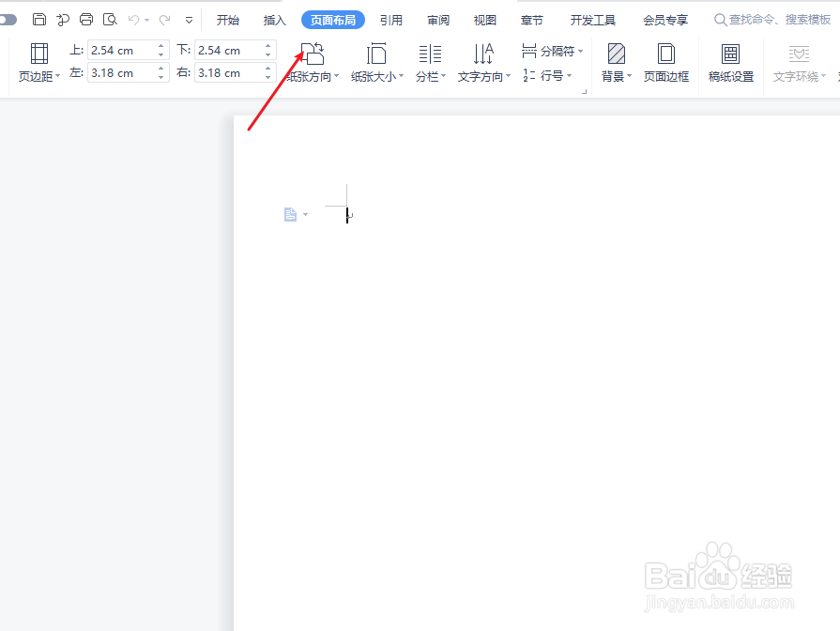Decrease the top margin 上 value
The height and width of the screenshot is (631, 840).
160,54
